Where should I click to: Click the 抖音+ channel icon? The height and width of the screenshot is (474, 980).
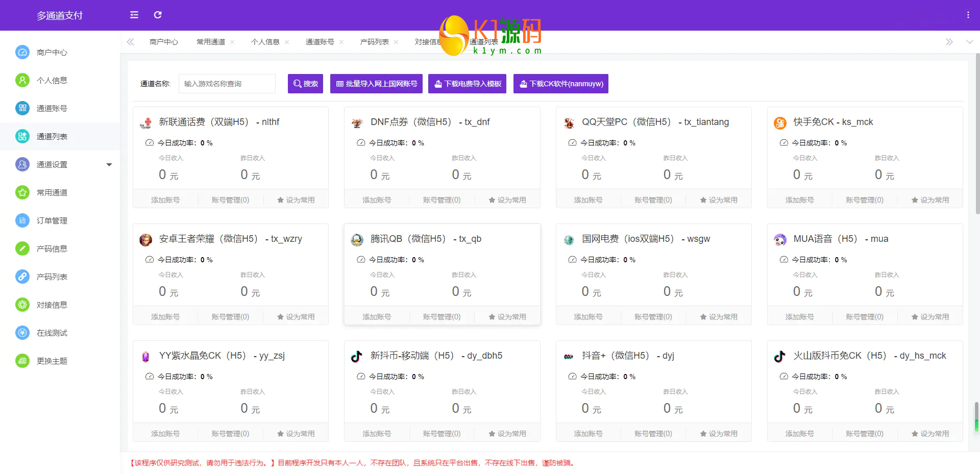(x=569, y=357)
